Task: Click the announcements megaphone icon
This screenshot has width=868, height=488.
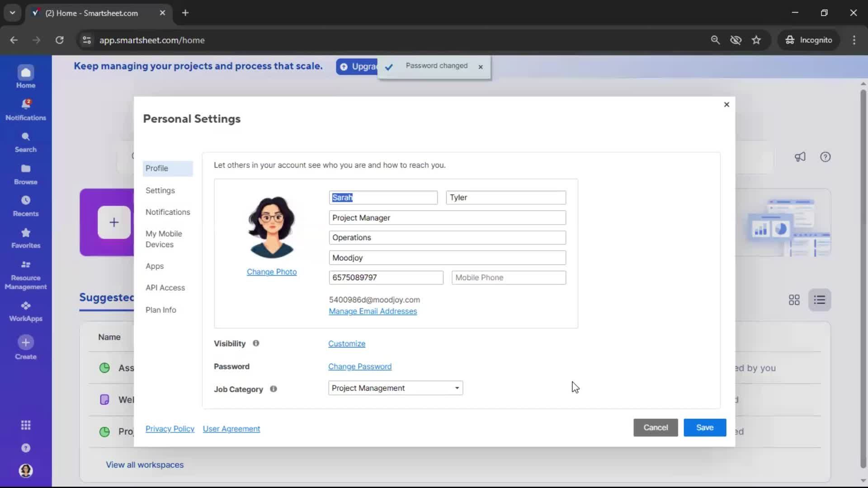Action: click(800, 157)
